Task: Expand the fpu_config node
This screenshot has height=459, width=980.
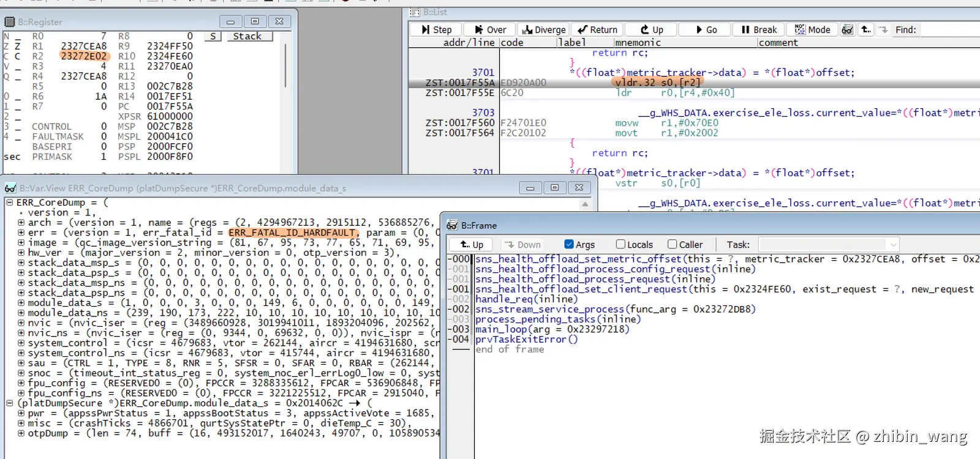Action: click(x=21, y=382)
